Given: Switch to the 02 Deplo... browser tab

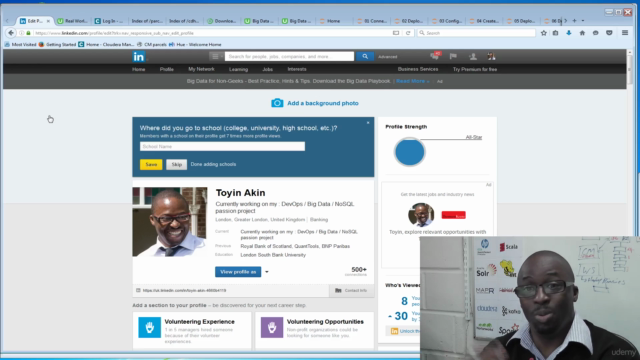Looking at the screenshot, I should click(x=408, y=21).
